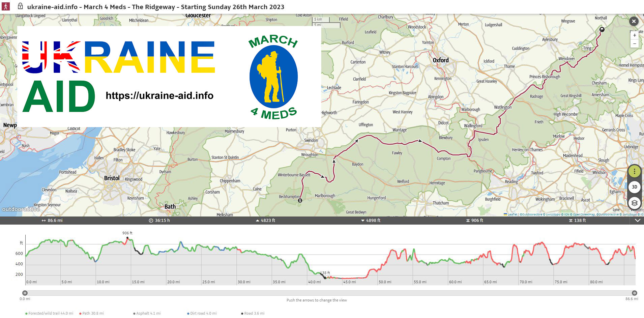
Task: Click the ascent icon showing 4823 ft
Action: click(x=258, y=221)
